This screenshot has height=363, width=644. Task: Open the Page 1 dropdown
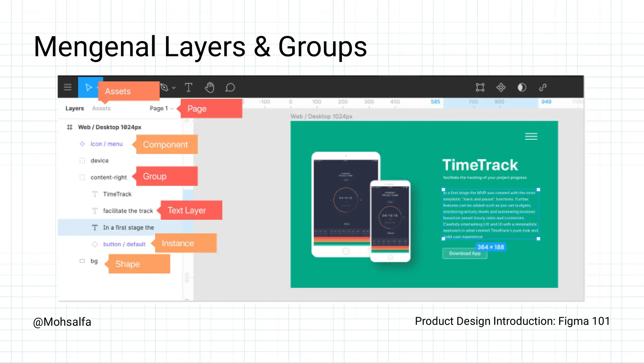point(162,108)
